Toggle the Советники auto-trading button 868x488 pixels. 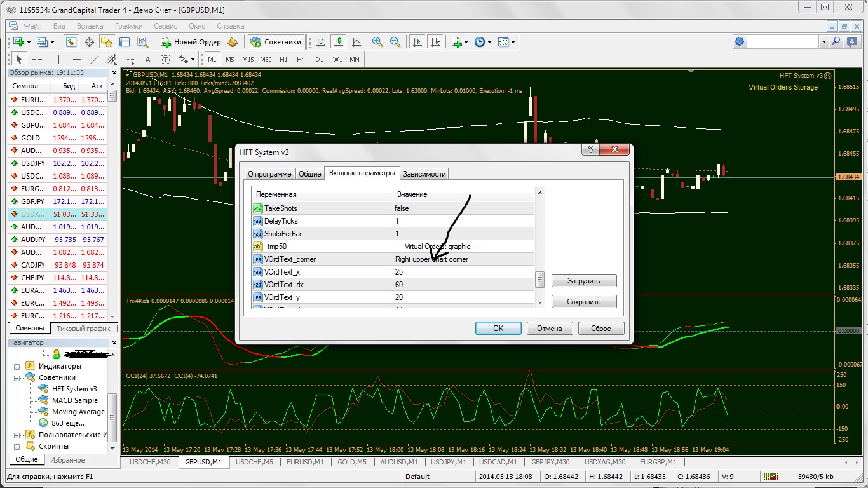[x=276, y=42]
